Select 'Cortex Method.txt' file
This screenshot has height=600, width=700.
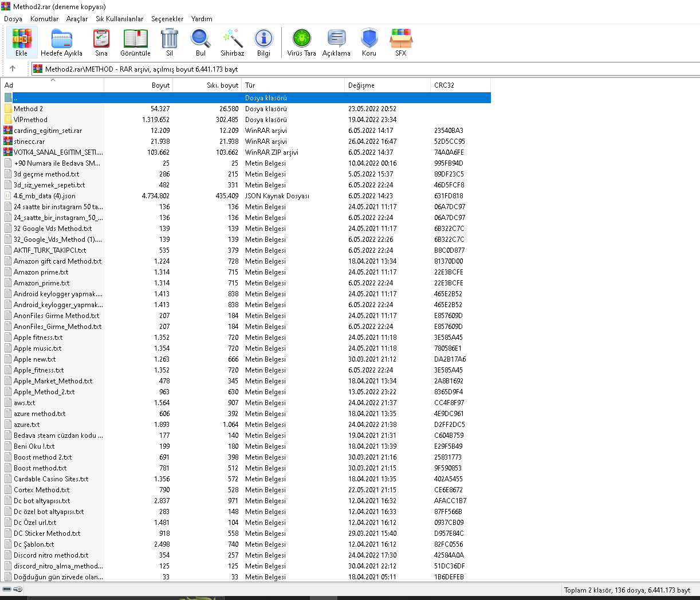click(x=41, y=489)
